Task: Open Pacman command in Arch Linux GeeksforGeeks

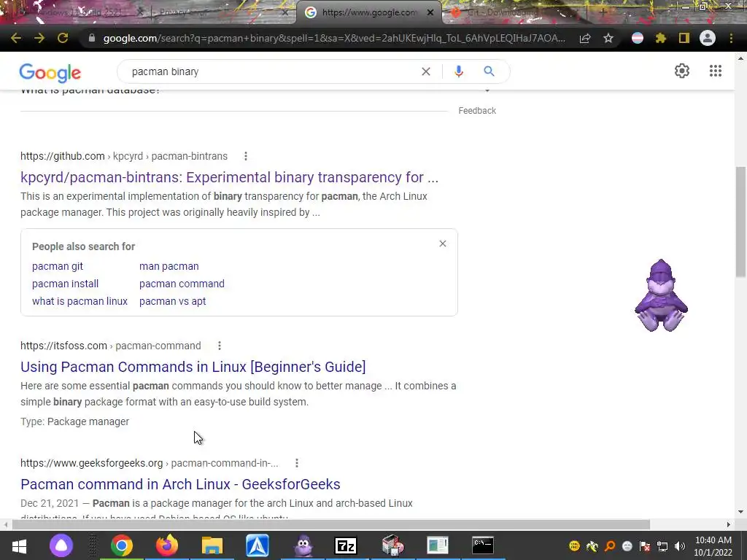Action: (x=180, y=484)
